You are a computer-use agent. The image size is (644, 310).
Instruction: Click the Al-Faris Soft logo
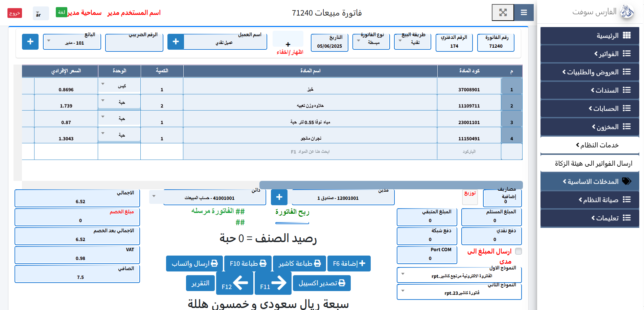pos(627,12)
